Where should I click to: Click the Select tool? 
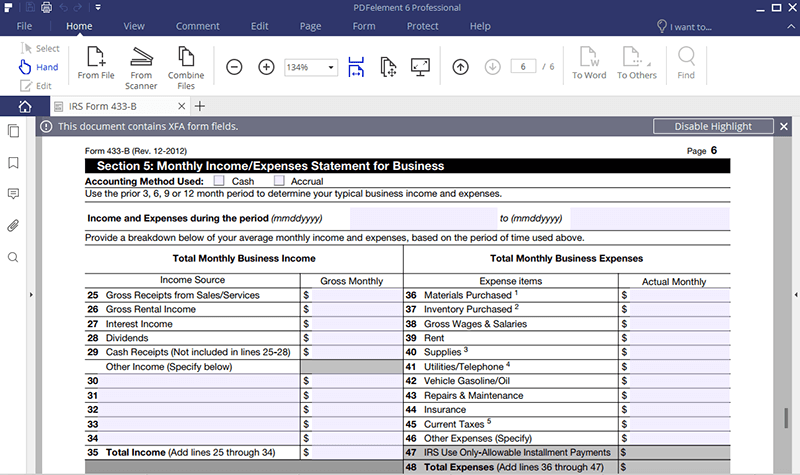(x=40, y=48)
